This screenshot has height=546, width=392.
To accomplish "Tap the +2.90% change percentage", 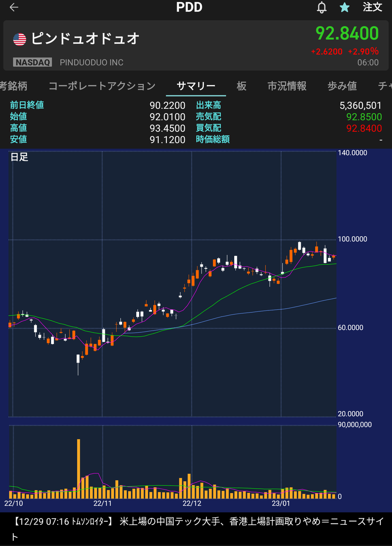I will click(x=363, y=52).
